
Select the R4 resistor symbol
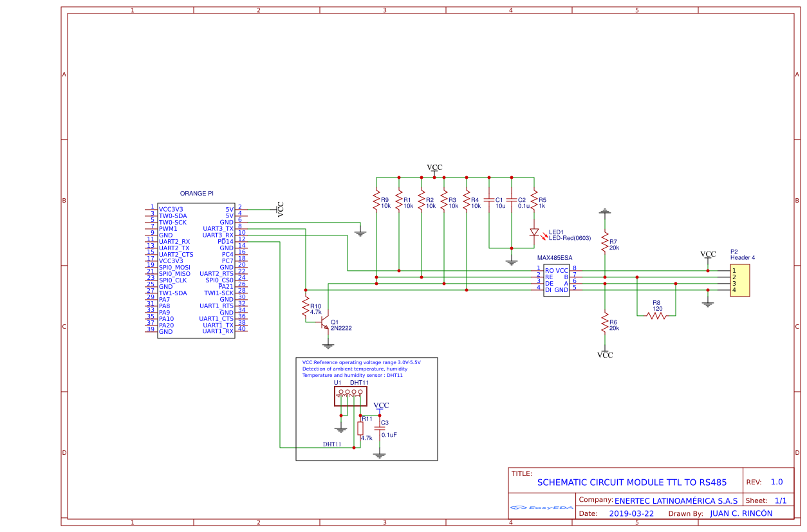pos(467,201)
